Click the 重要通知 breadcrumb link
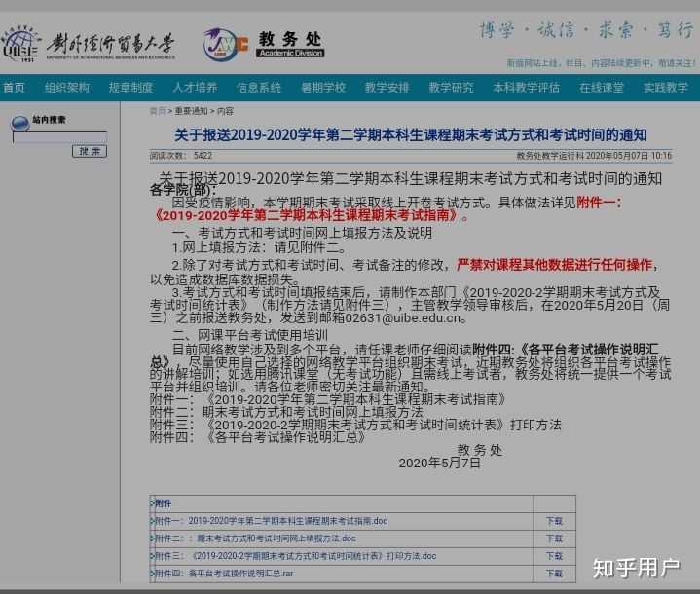This screenshot has width=700, height=594. click(191, 111)
